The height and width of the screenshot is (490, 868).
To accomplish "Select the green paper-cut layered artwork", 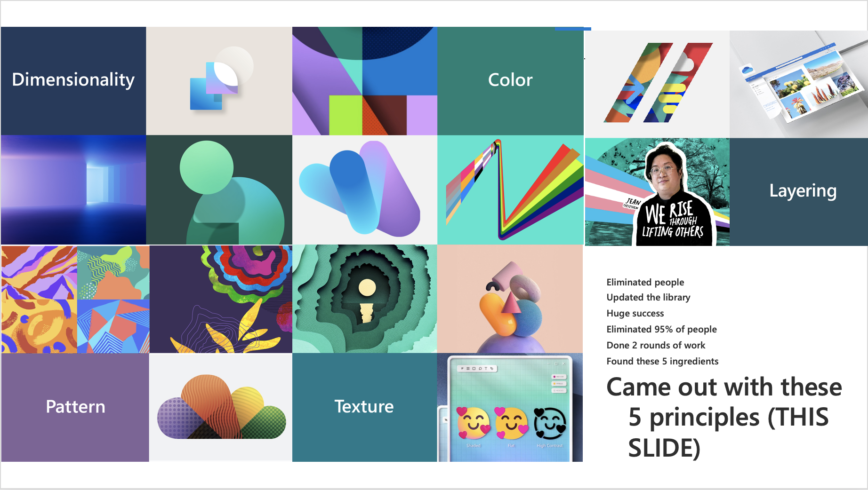I will [365, 299].
